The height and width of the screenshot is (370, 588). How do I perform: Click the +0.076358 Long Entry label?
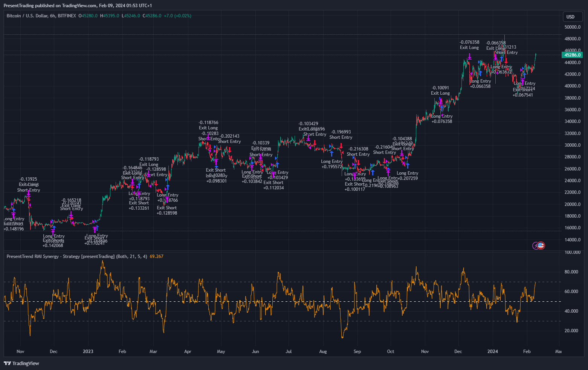click(442, 121)
